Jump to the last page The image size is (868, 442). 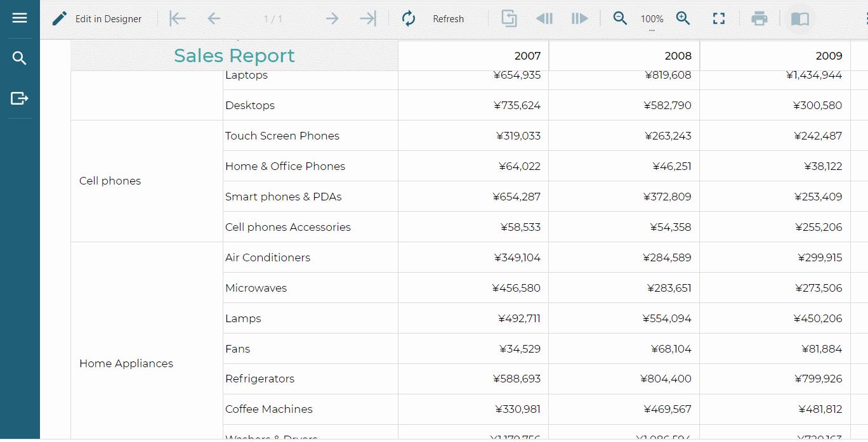tap(368, 18)
